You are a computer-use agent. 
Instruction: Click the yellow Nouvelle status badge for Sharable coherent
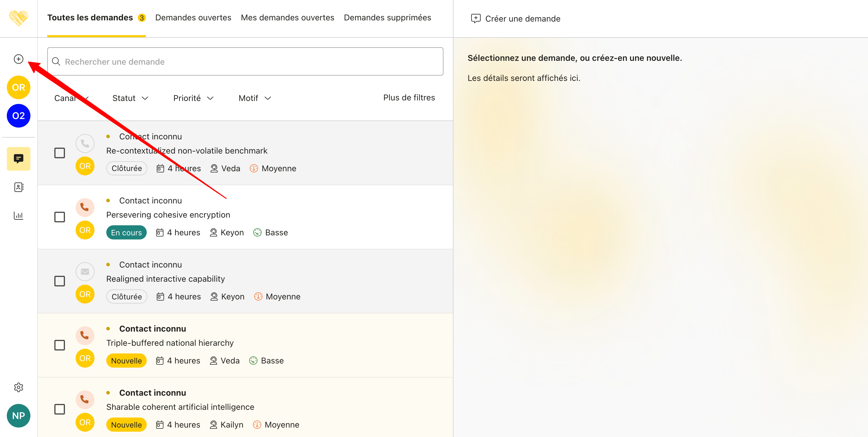[126, 425]
